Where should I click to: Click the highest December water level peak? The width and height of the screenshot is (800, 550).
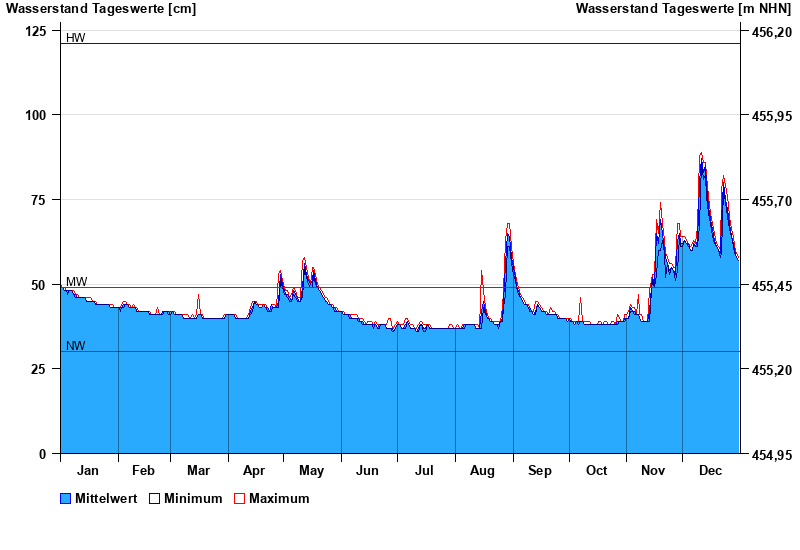click(701, 154)
